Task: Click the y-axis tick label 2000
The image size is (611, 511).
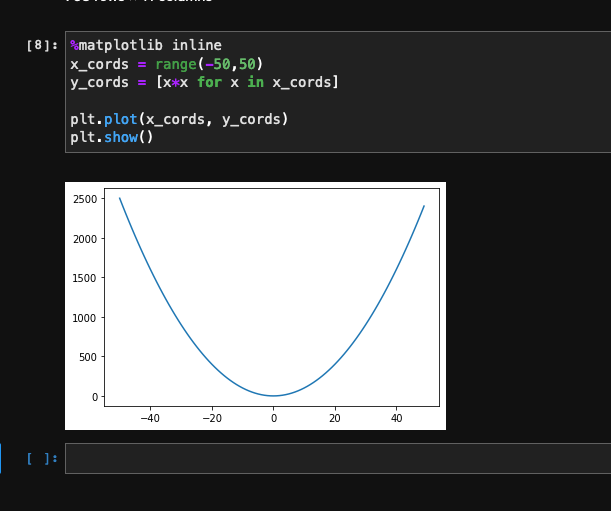Action: 85,239
